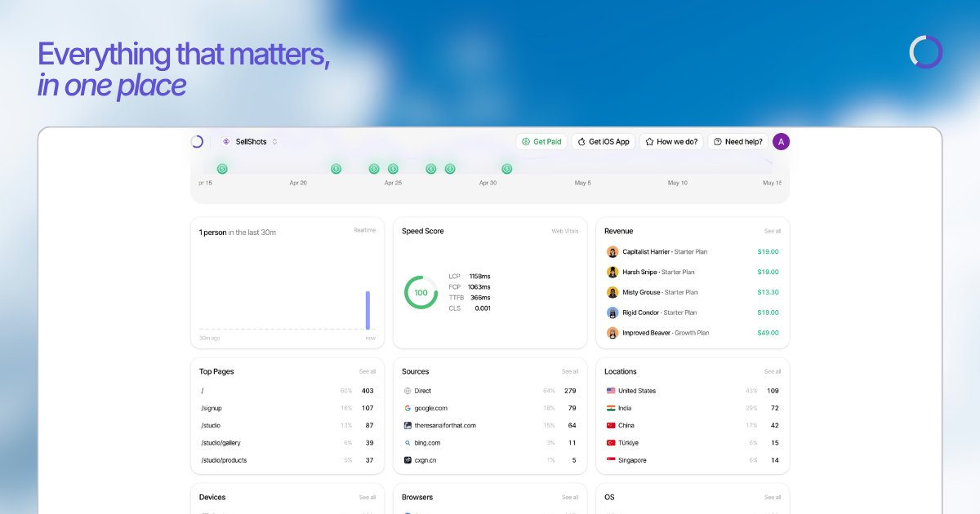The height and width of the screenshot is (514, 980).
Task: Open the purple A user avatar
Action: [782, 141]
